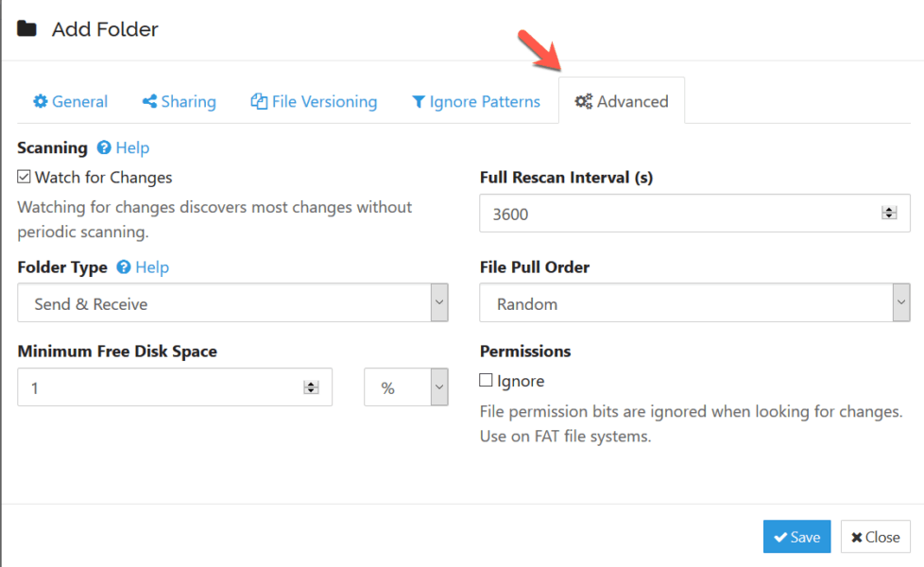Open the disk space unit dropdown showing %

(406, 387)
